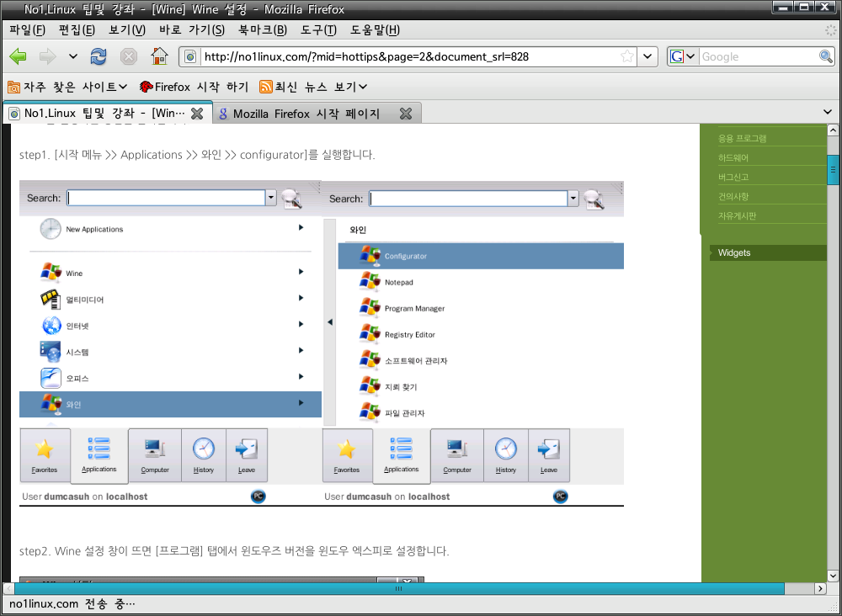Go to Home with the house icon
Screen dimensions: 842x616
click(159, 56)
